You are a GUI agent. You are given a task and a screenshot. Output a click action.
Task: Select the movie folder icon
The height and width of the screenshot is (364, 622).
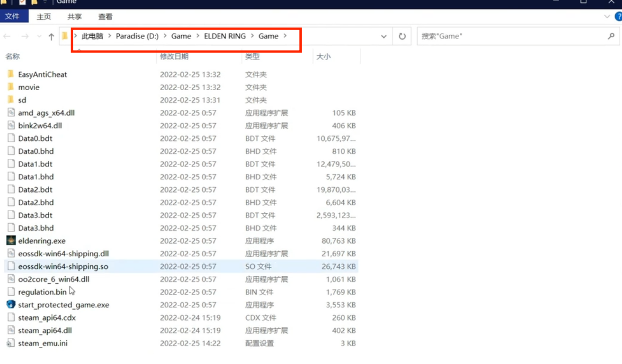coord(11,87)
